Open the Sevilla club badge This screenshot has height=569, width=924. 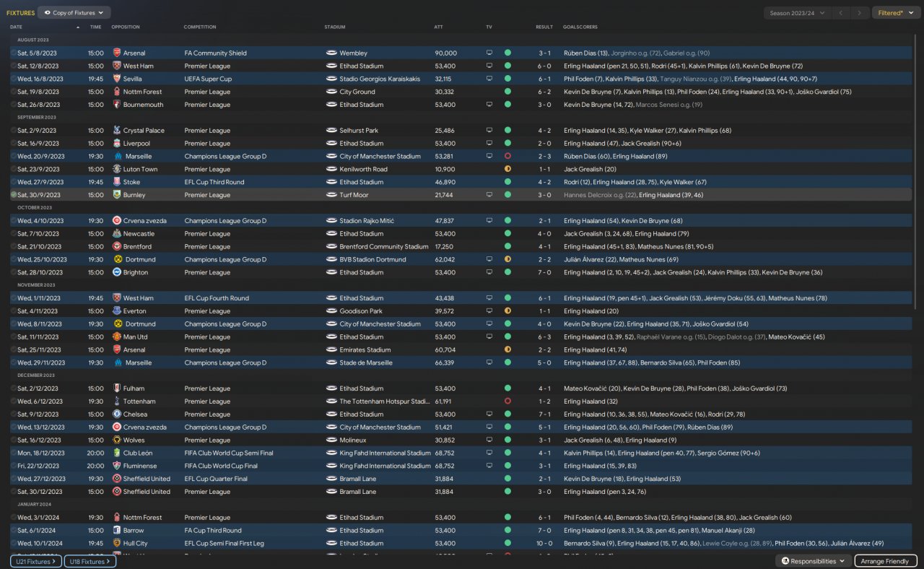click(x=118, y=79)
